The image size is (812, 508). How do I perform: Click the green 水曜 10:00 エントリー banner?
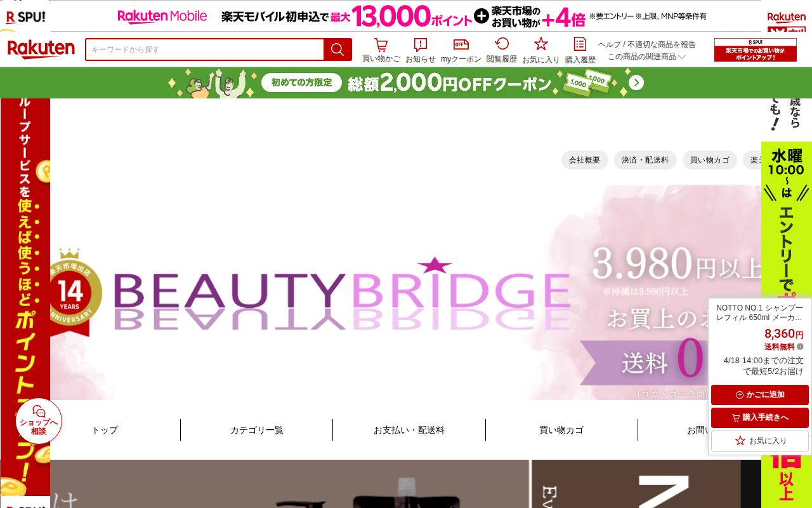[787, 324]
